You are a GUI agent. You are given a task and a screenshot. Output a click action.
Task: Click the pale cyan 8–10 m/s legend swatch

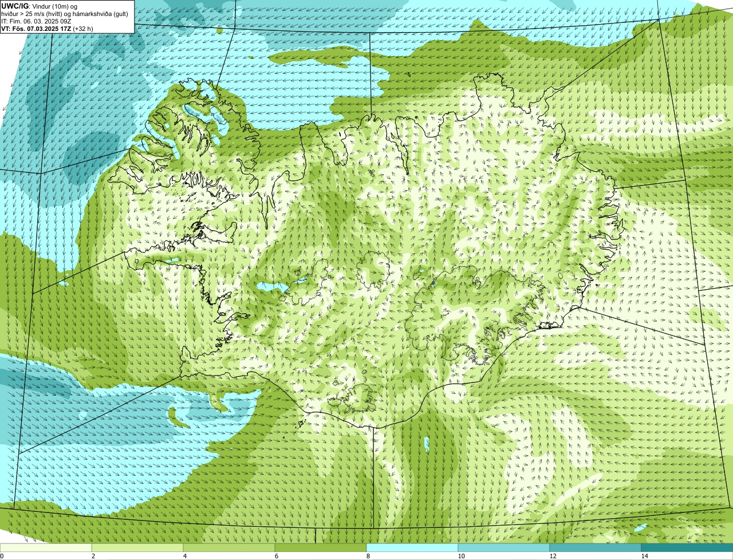tap(412, 547)
